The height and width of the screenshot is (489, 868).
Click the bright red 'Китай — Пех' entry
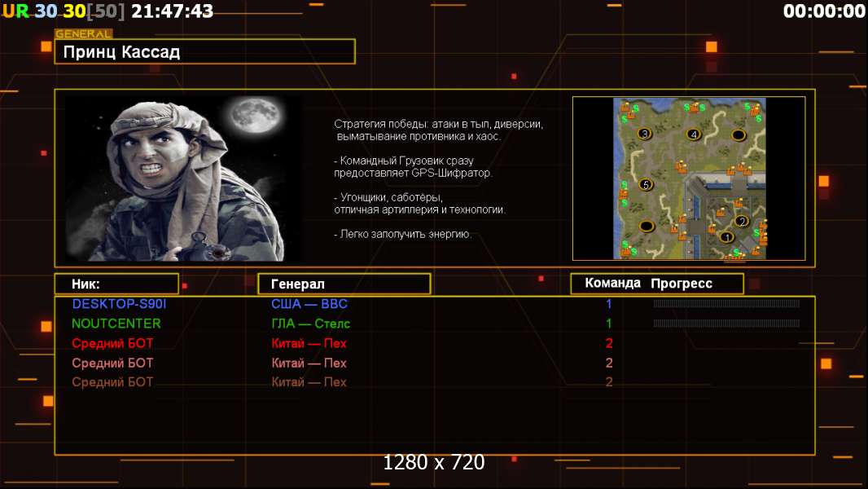coord(309,343)
